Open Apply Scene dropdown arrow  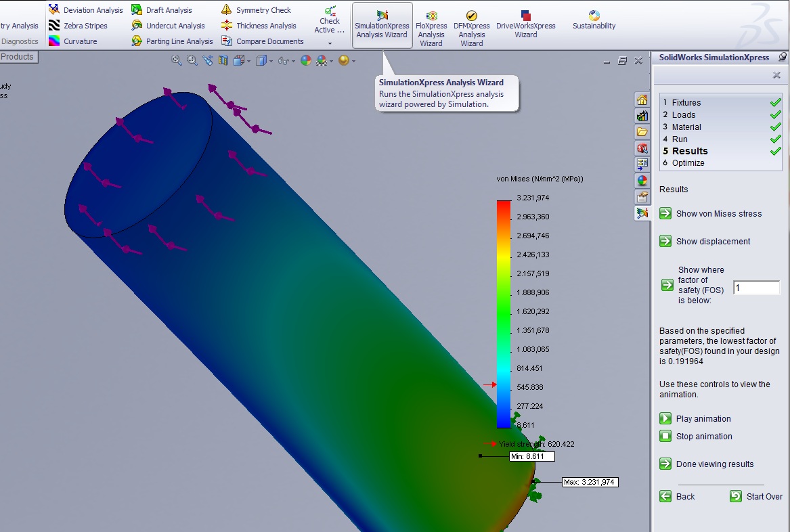click(331, 62)
